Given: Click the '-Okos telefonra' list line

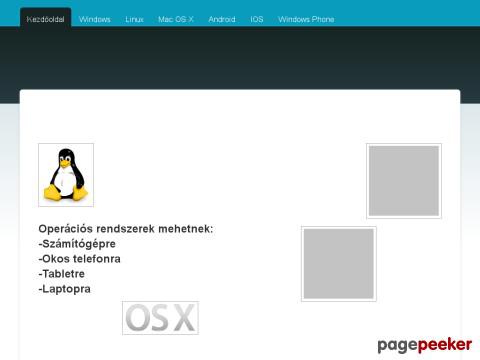Looking at the screenshot, I should (79, 259).
